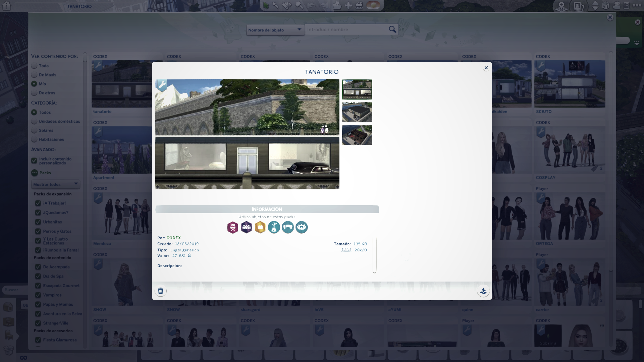
Task: Select the third lot preview thumbnail
Action: 357,135
